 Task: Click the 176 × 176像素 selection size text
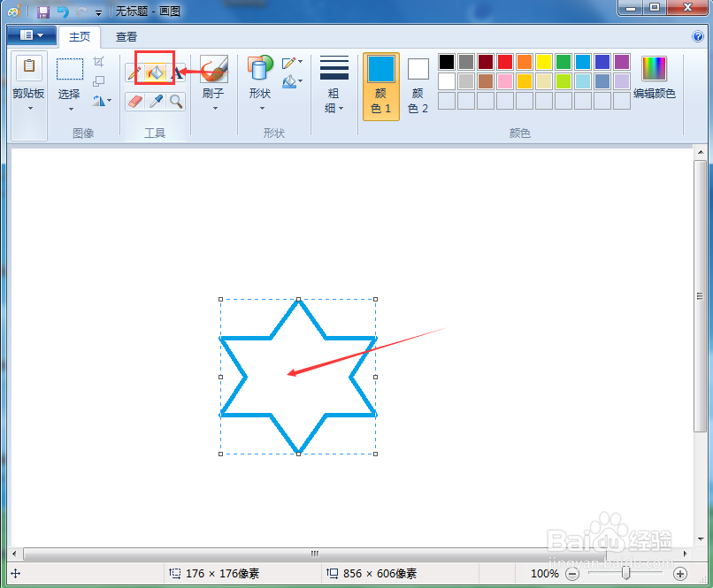click(x=222, y=574)
